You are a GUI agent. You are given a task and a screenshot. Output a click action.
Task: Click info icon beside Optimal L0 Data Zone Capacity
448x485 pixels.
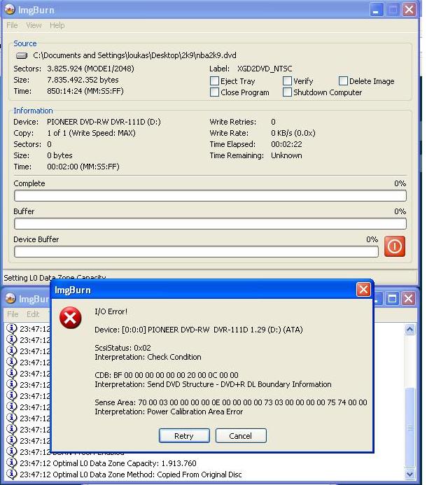point(12,463)
